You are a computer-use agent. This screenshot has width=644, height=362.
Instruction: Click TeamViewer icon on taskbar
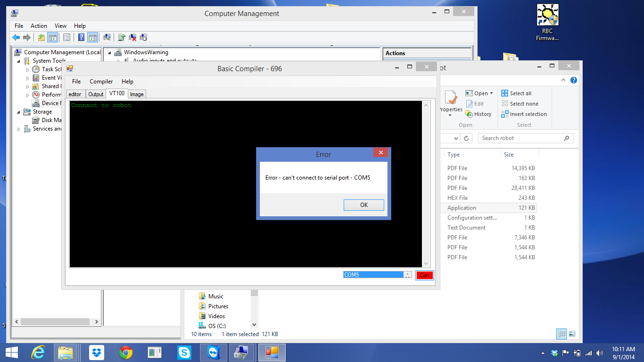(x=214, y=352)
